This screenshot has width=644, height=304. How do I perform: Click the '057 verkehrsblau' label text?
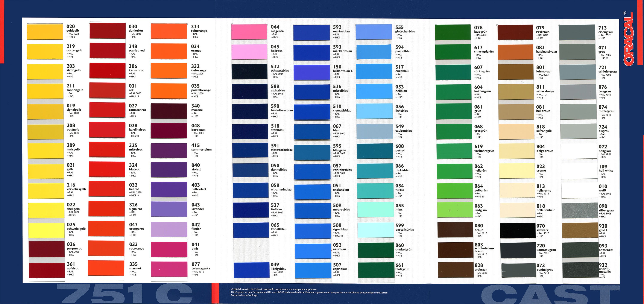[342, 167]
